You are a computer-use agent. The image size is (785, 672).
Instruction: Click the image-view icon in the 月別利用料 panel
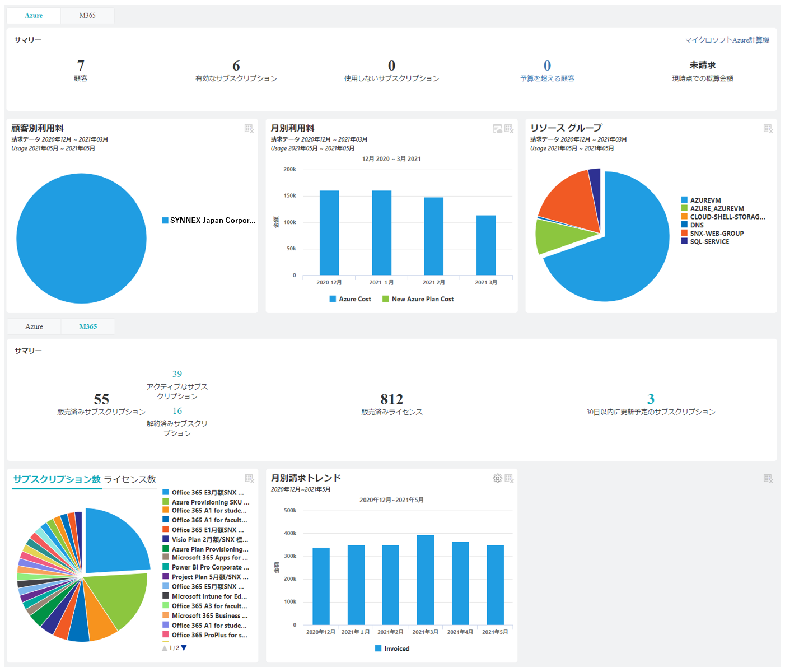[497, 129]
